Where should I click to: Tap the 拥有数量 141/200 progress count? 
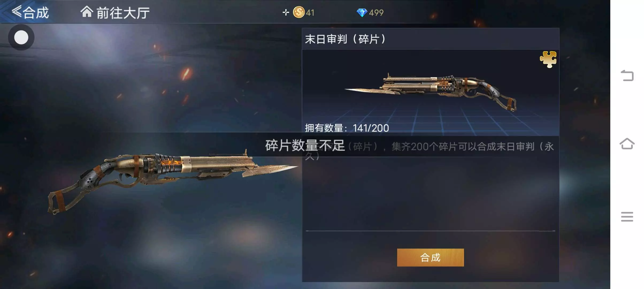click(347, 128)
